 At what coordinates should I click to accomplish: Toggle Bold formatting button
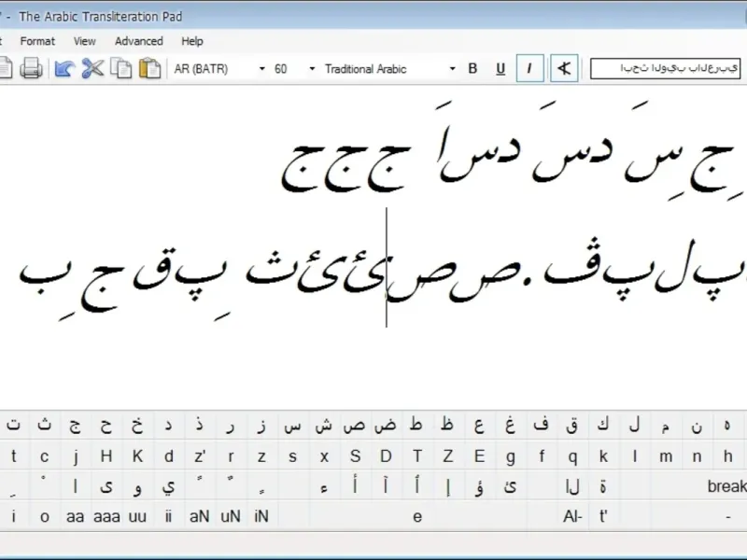[x=472, y=68]
